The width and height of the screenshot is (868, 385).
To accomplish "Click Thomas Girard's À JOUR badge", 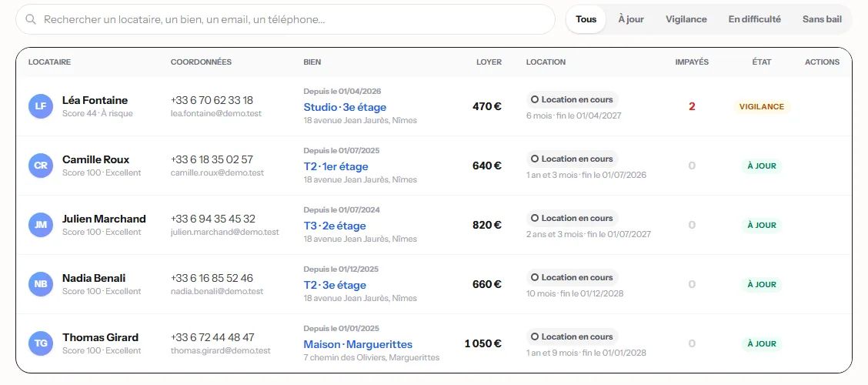I will coord(762,344).
